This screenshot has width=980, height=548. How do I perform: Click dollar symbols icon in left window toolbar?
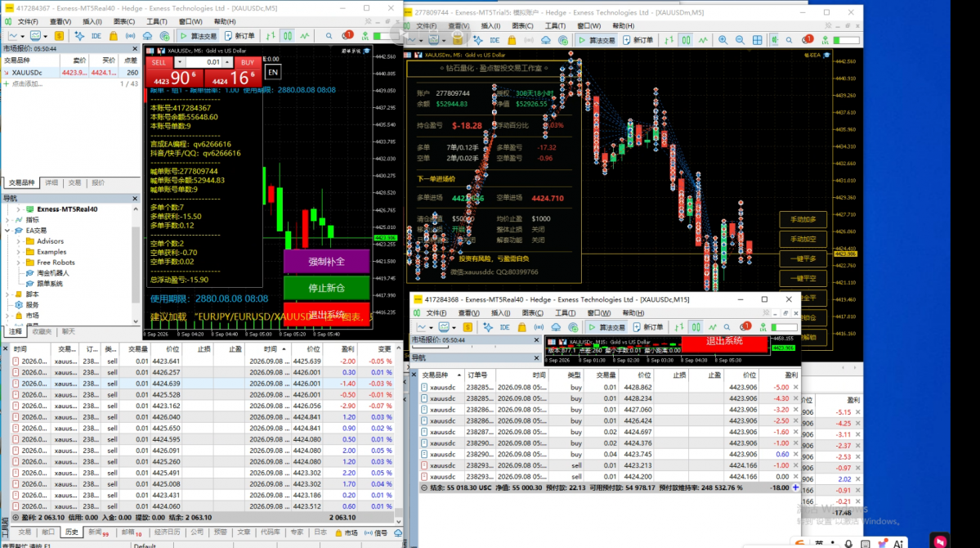click(59, 36)
